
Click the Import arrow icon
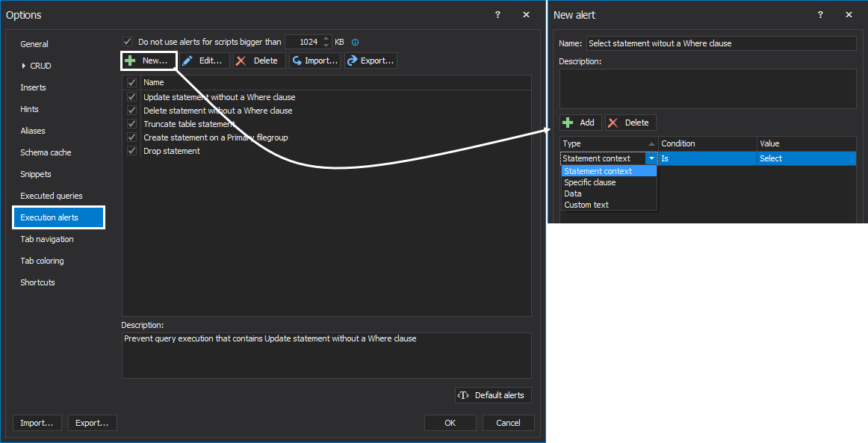(x=296, y=61)
